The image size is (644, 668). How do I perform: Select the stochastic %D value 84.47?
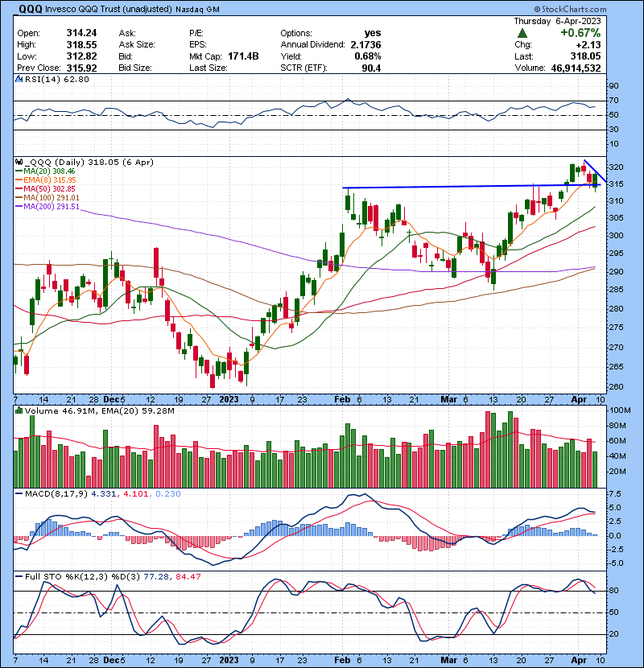tap(188, 576)
